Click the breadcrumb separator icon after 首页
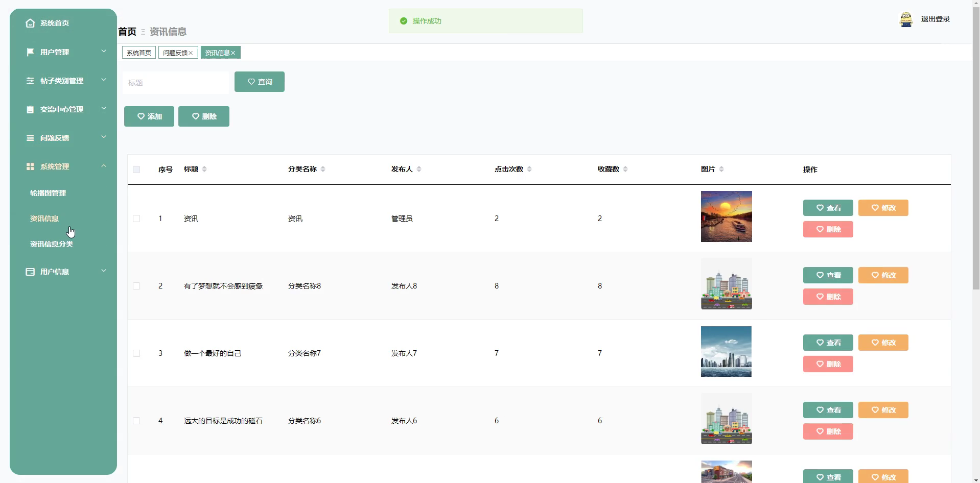 click(143, 32)
